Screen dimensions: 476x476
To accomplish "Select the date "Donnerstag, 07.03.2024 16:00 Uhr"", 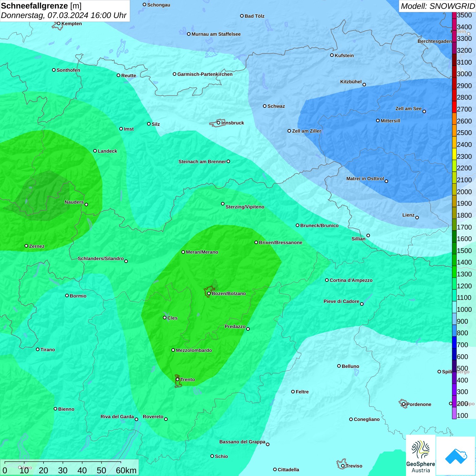I will pyautogui.click(x=64, y=15).
